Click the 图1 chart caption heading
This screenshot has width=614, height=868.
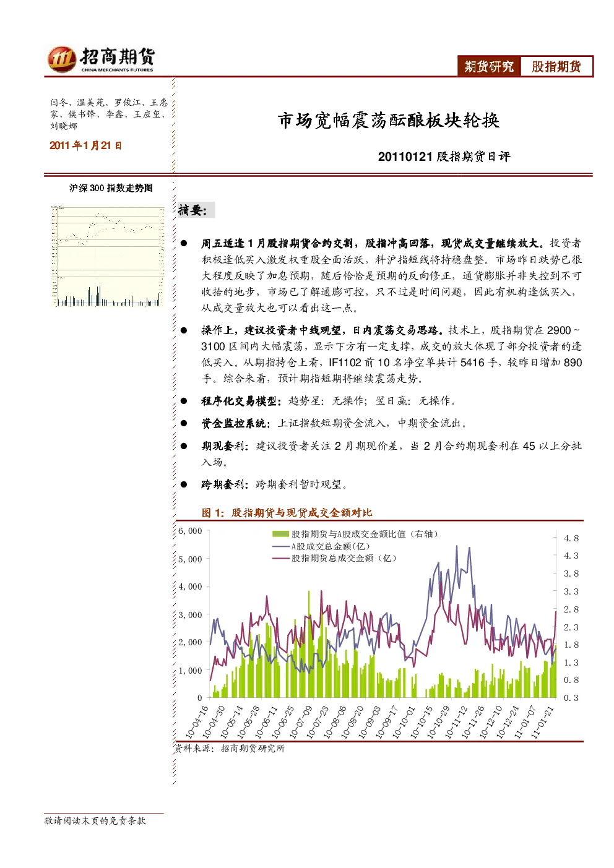[287, 512]
